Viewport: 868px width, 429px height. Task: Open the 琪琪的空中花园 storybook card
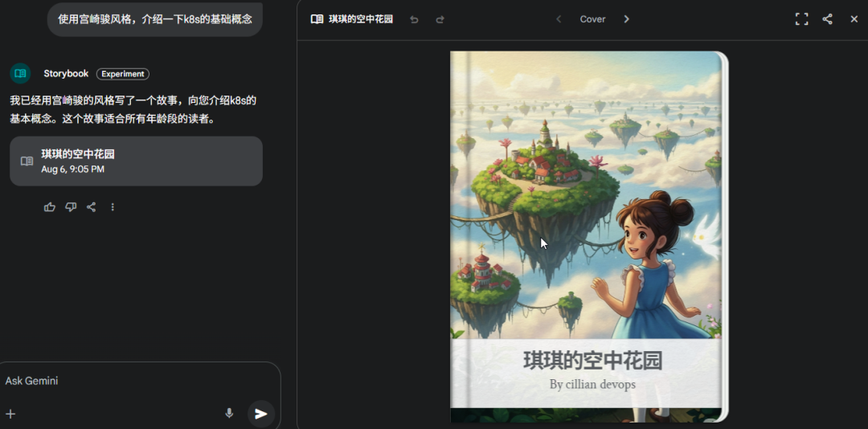[x=136, y=161]
